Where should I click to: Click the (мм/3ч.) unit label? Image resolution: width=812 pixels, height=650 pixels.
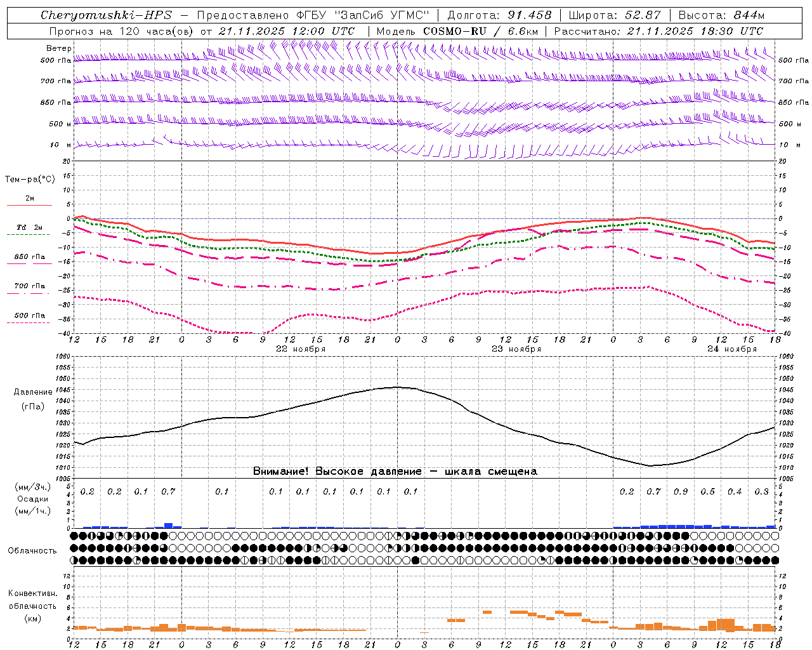pyautogui.click(x=32, y=487)
